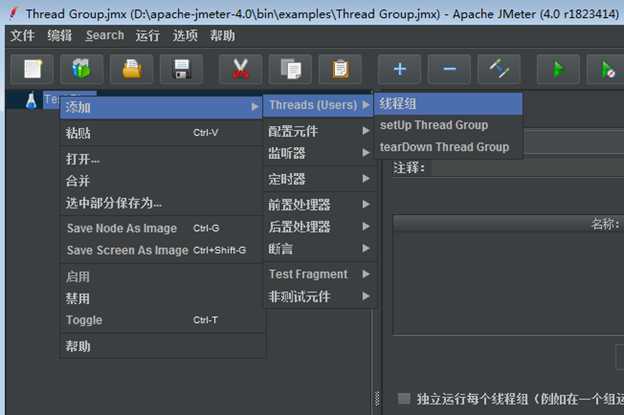This screenshot has height=415, width=624.
Task: Click the Open file folder icon
Action: (132, 69)
